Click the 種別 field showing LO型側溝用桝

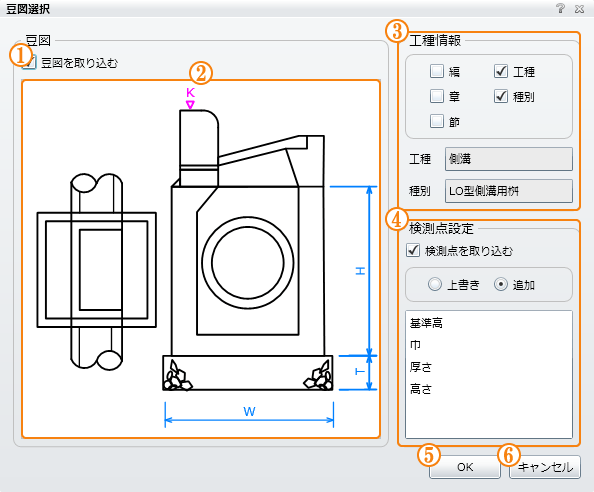[509, 191]
